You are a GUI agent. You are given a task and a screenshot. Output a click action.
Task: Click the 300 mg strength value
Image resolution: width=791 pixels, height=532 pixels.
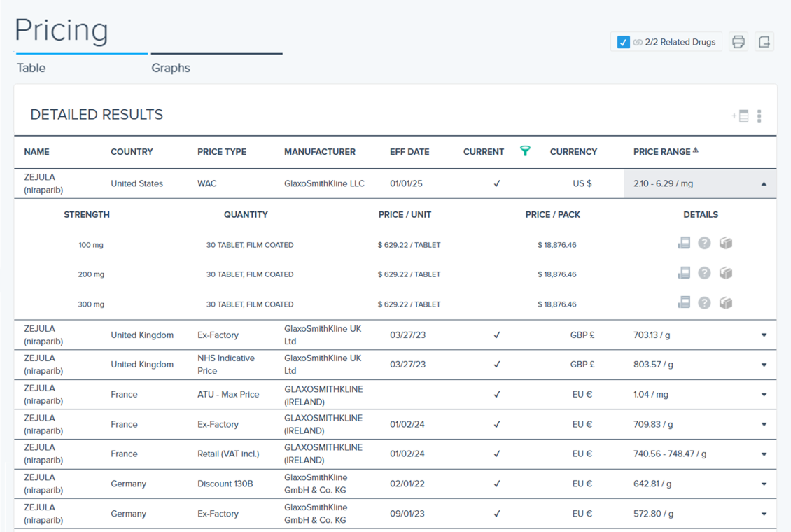91,304
